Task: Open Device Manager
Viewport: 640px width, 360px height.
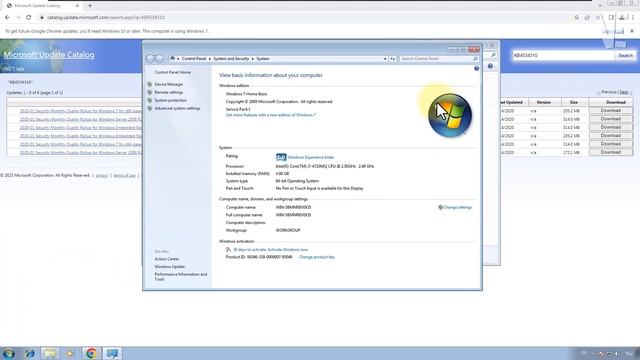Action: click(169, 84)
